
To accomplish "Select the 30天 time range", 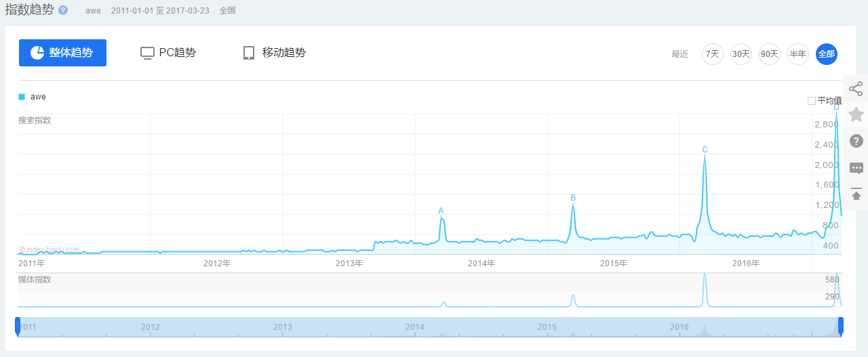I will [x=741, y=54].
